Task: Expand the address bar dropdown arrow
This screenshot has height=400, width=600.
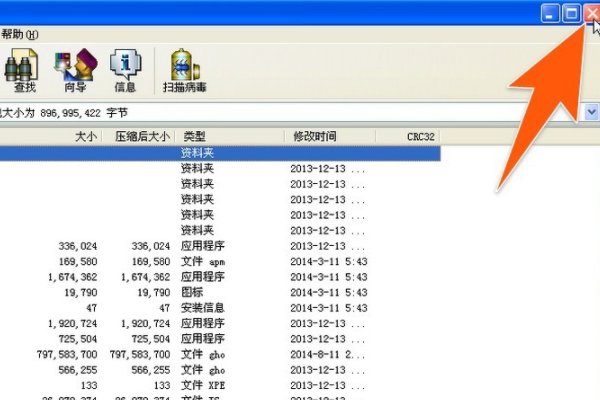Action: (592, 113)
